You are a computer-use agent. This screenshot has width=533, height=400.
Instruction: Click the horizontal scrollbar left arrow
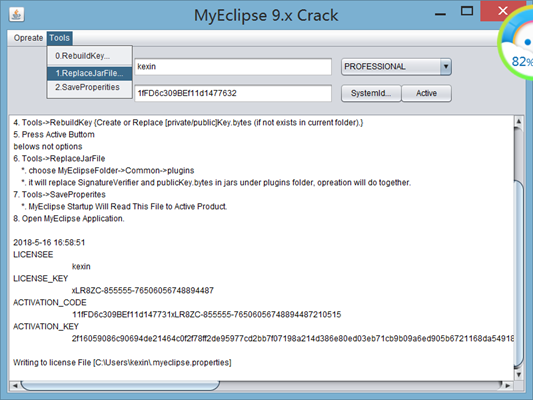pyautogui.click(x=15, y=386)
